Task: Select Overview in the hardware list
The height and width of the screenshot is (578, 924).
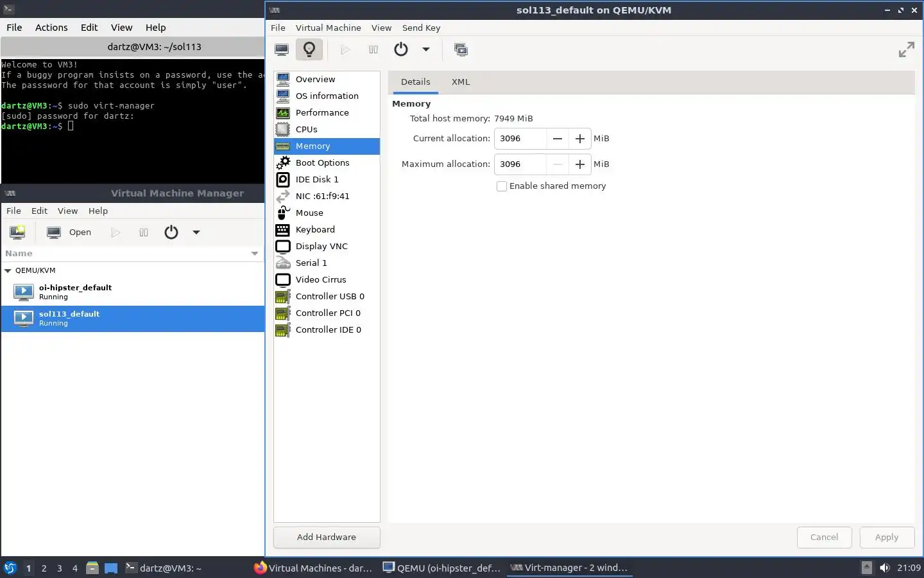Action: click(x=327, y=79)
